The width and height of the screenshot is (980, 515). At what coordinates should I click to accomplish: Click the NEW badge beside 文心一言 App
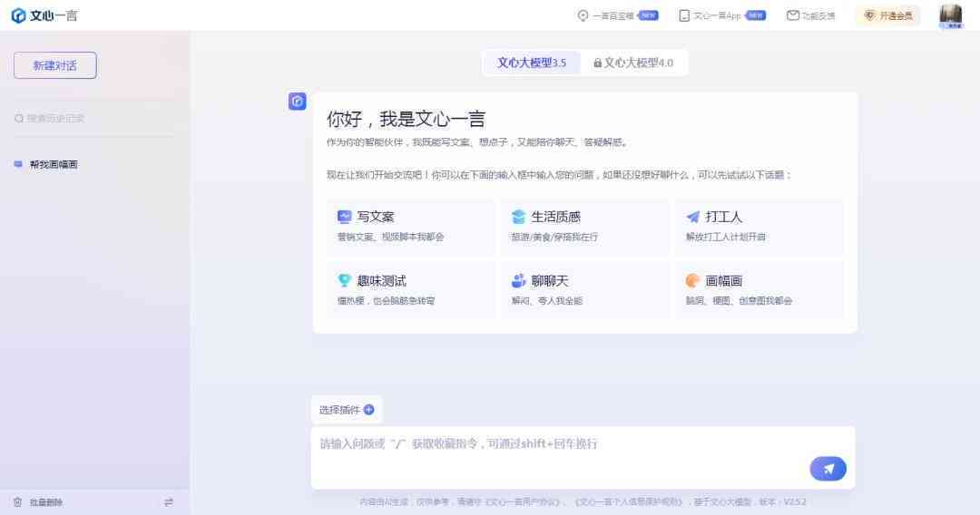(756, 15)
